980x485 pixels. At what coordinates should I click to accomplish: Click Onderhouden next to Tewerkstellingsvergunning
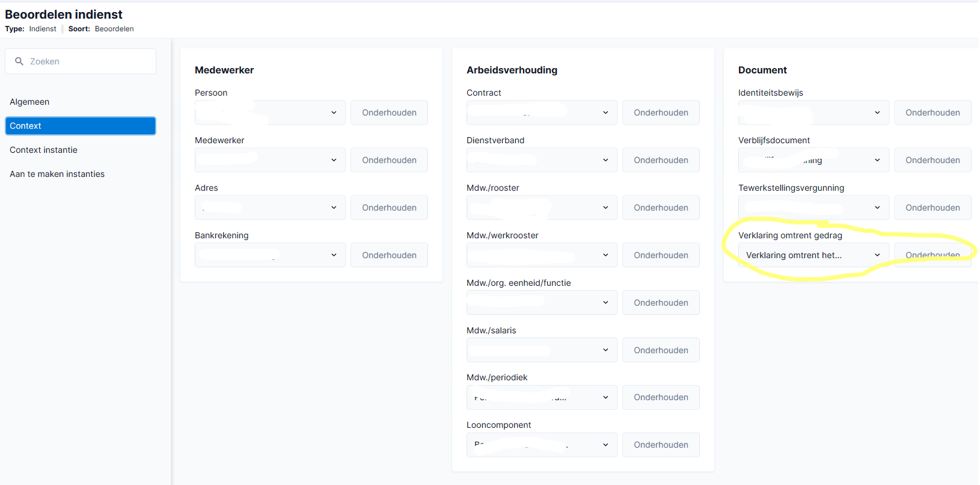pyautogui.click(x=933, y=208)
